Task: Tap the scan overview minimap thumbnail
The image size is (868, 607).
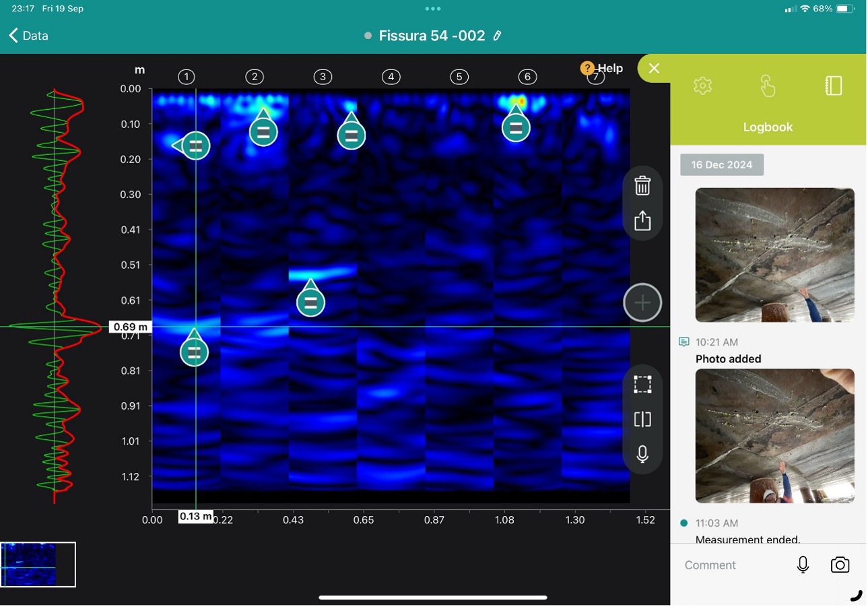Action: pyautogui.click(x=38, y=565)
